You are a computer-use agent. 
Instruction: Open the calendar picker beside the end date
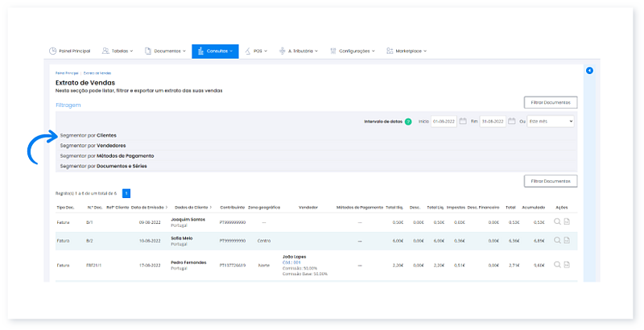[x=511, y=121]
